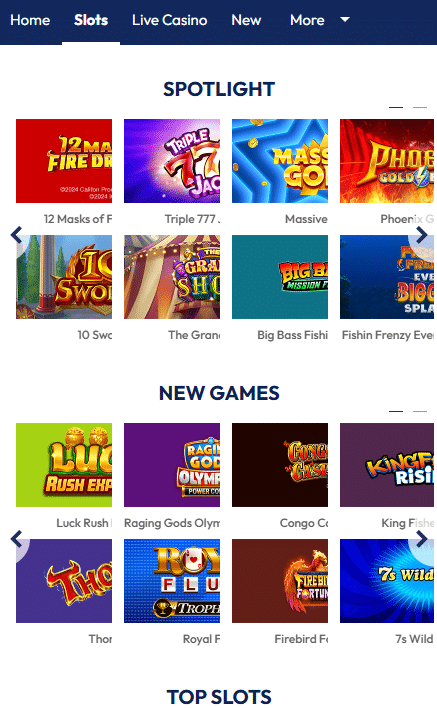The height and width of the screenshot is (708, 437).
Task: Open the Massive Gold slot thumbnail
Action: pyautogui.click(x=280, y=161)
